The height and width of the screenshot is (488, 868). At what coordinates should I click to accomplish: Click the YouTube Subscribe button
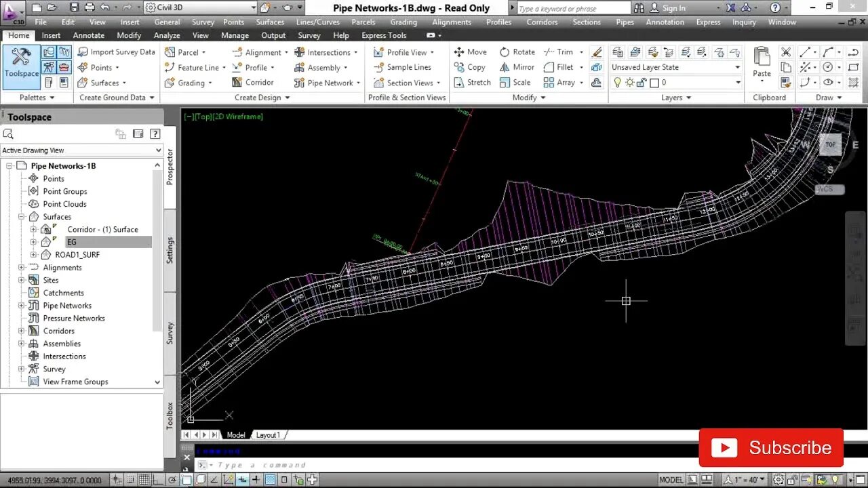tap(771, 447)
